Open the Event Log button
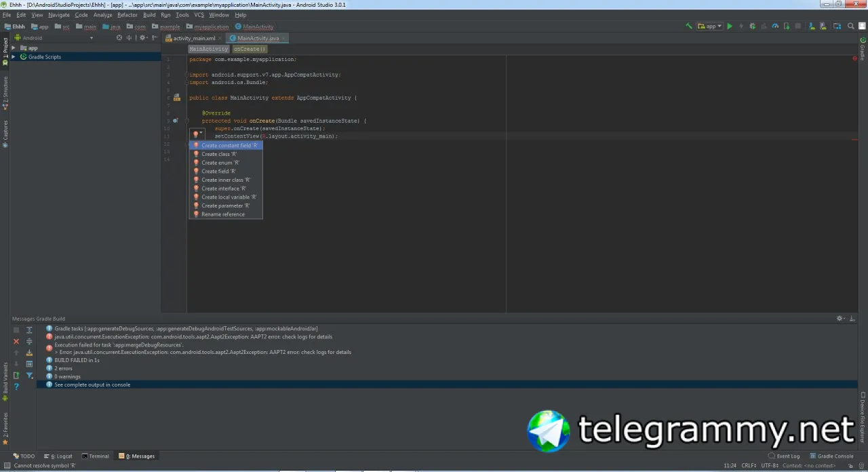The width and height of the screenshot is (868, 472). pos(785,456)
